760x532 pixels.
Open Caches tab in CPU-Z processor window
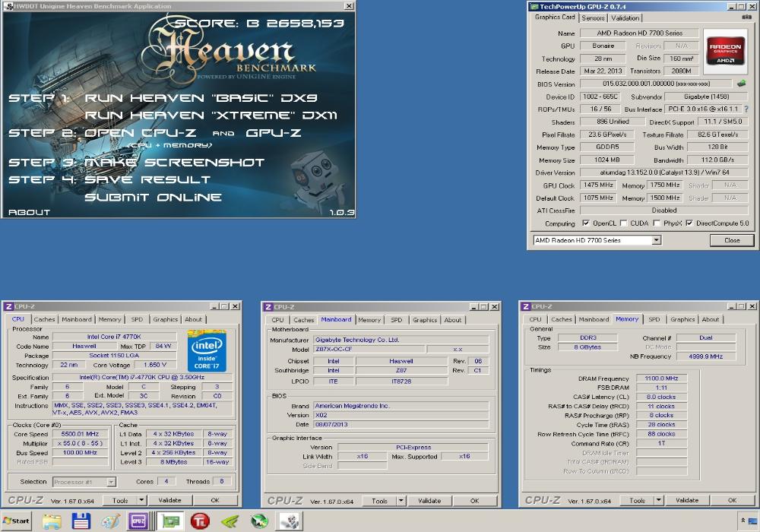tap(44, 319)
